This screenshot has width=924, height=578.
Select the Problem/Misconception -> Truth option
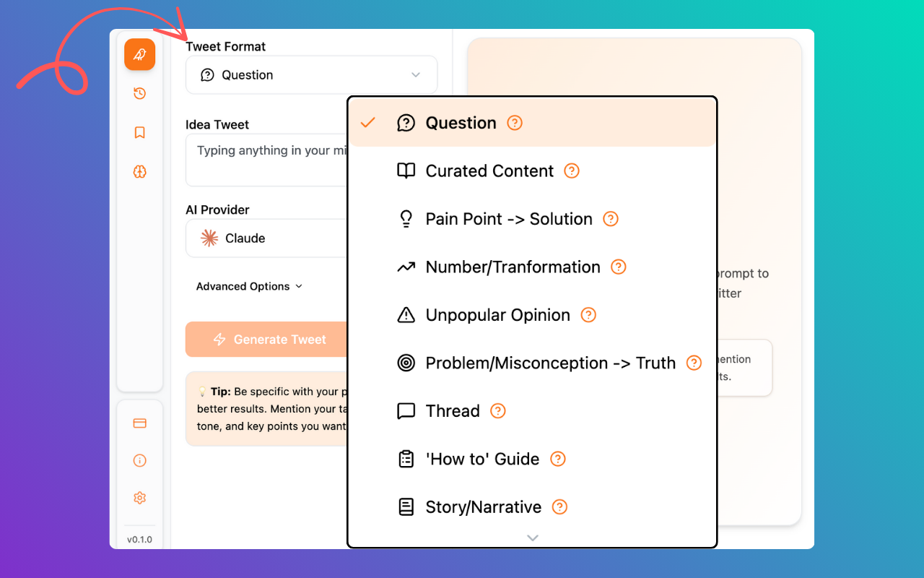point(550,363)
